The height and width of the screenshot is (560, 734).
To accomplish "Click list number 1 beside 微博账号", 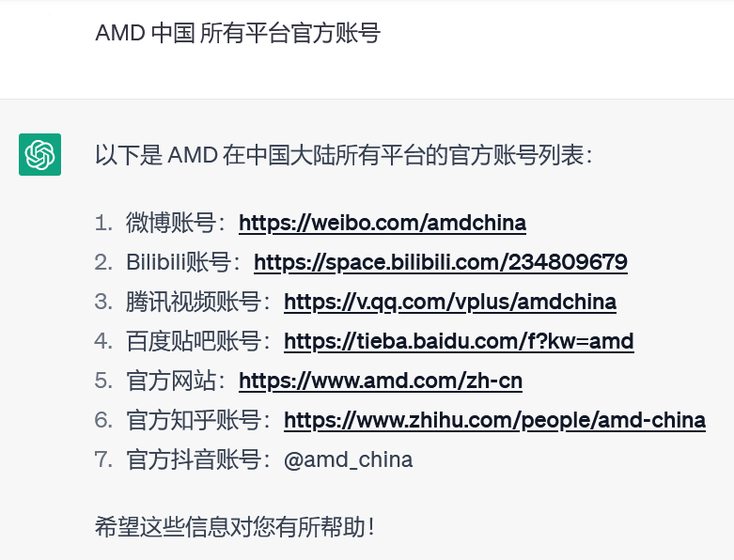I will point(102,224).
